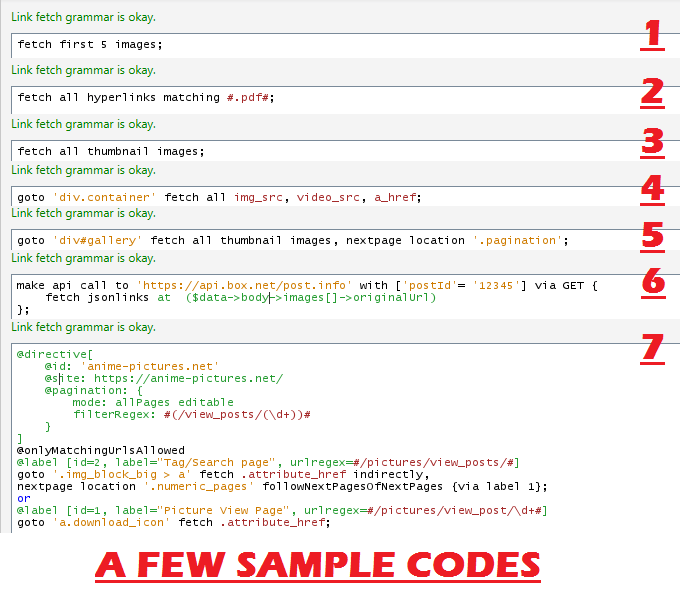
Task: Click the 'fetch jsonlinks at' line
Action: 241,298
